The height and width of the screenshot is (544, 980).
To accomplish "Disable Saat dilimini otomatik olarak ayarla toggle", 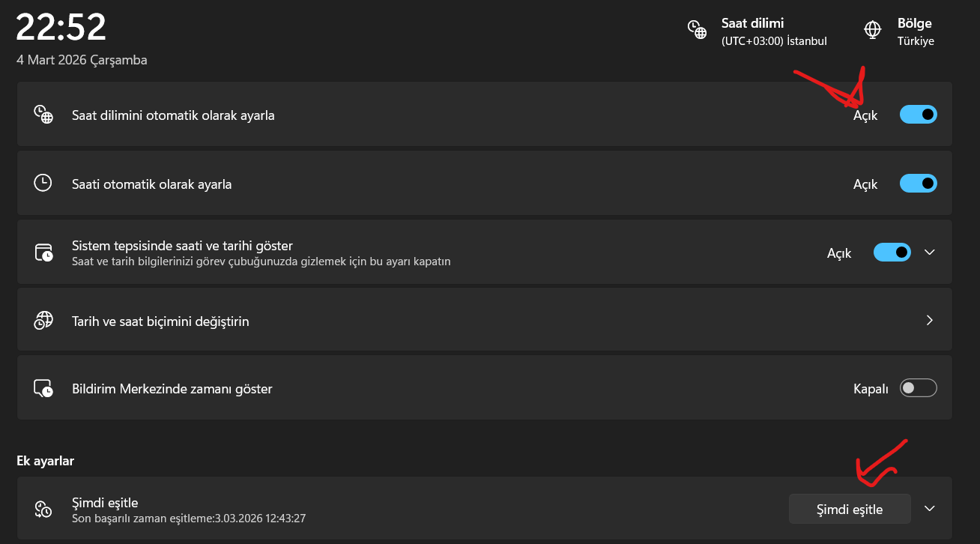I will click(918, 115).
